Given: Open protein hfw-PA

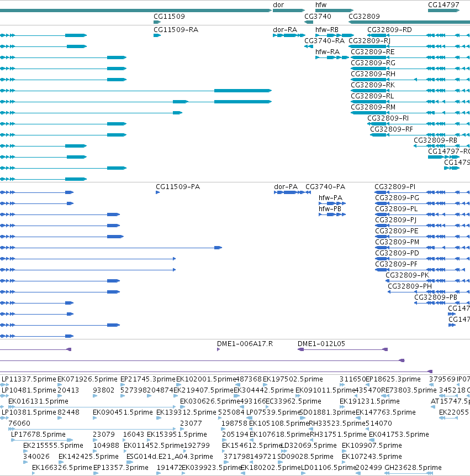Looking at the screenshot, I should (330, 198).
